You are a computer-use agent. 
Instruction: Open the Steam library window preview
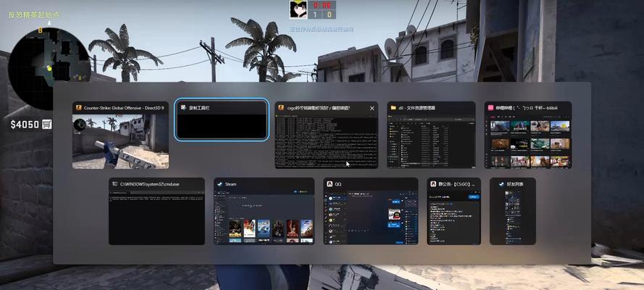tap(264, 211)
